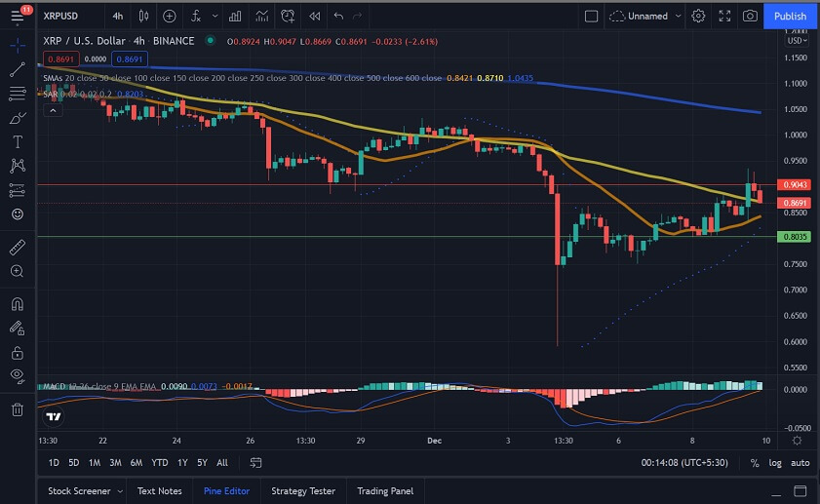Open the 4h timeframe interval dropdown

118,16
